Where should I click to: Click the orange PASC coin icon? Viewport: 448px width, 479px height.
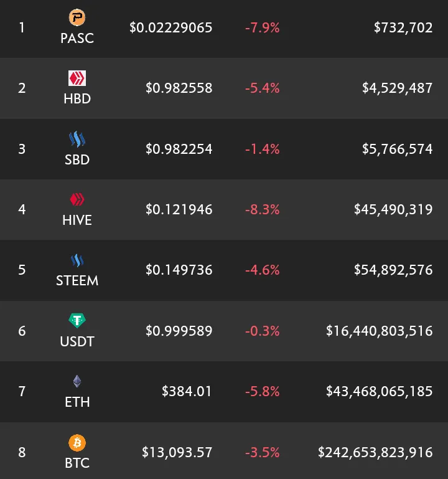(x=77, y=17)
